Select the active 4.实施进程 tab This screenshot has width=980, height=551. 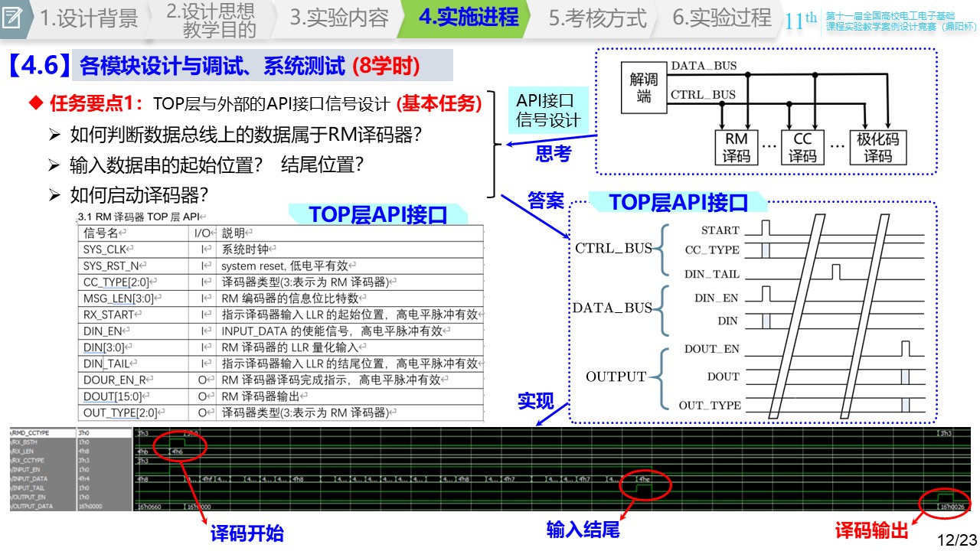point(468,18)
